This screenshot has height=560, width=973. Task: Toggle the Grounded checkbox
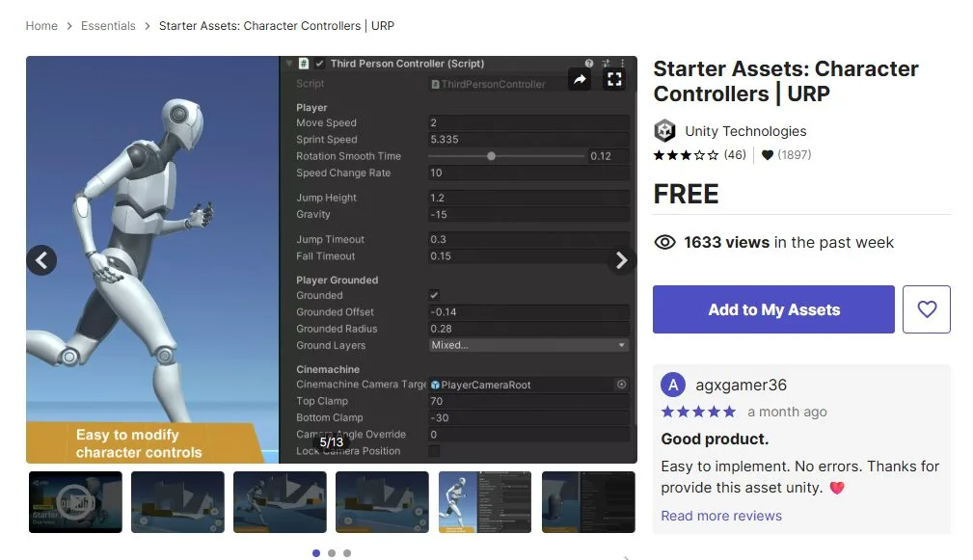tap(434, 295)
